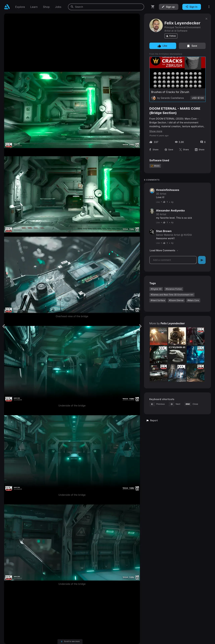Open the shopping cart icon
Viewport: 215px width, 644px height.
[x=153, y=7]
